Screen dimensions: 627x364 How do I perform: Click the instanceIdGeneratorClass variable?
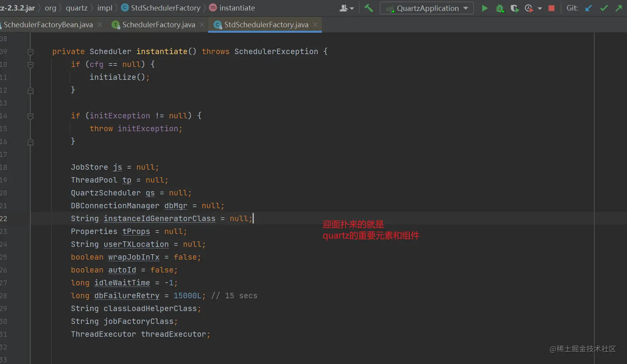[x=159, y=218]
